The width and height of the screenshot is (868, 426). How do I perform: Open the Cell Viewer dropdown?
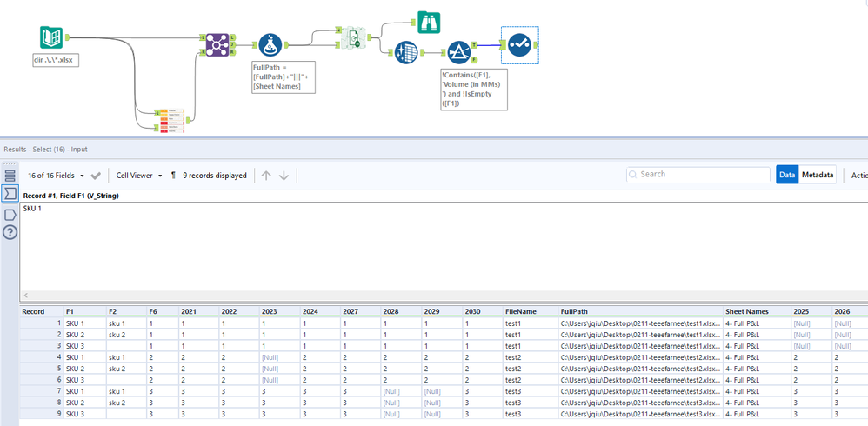pos(140,176)
